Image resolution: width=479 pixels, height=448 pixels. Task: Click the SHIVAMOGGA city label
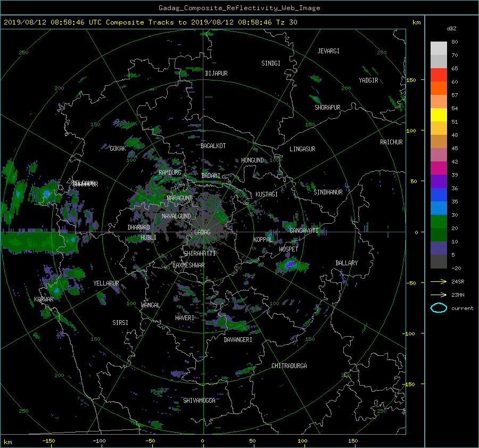[x=199, y=401]
